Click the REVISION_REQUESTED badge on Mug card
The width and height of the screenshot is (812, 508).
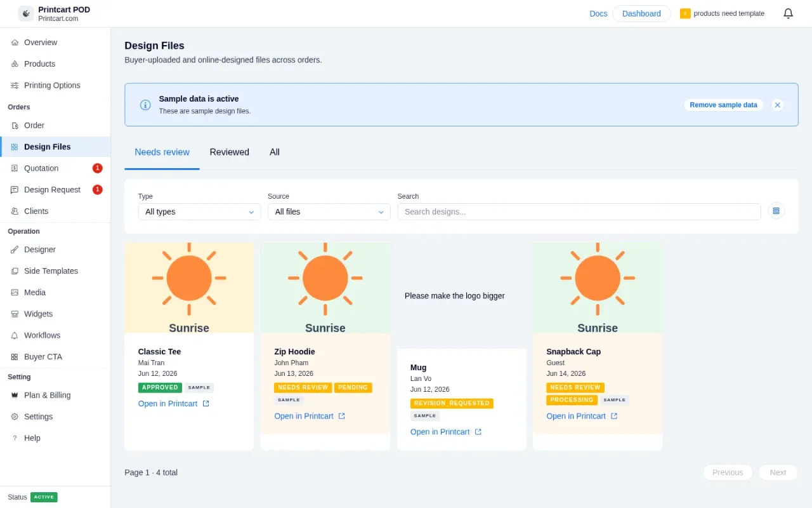[x=452, y=403]
